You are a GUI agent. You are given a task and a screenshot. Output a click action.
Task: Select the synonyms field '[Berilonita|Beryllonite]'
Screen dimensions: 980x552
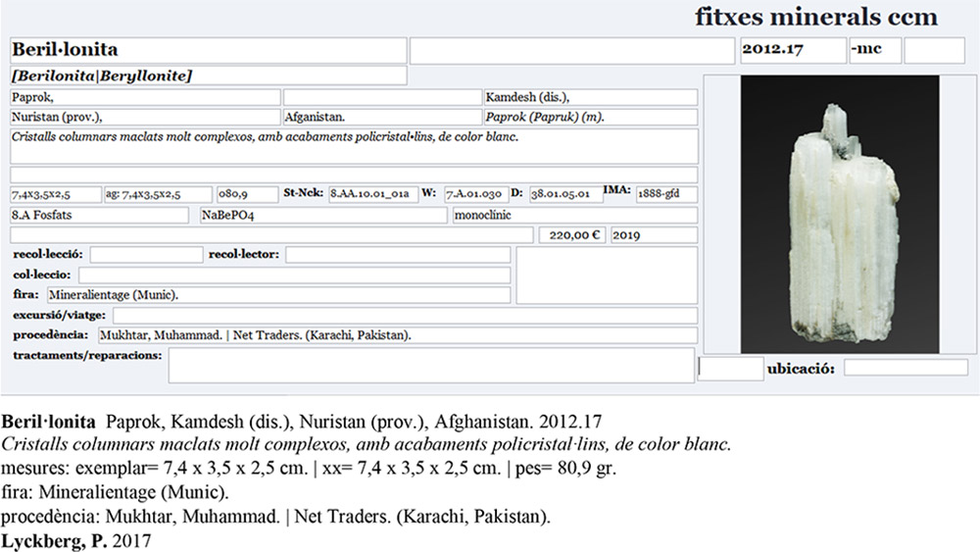[x=208, y=75]
